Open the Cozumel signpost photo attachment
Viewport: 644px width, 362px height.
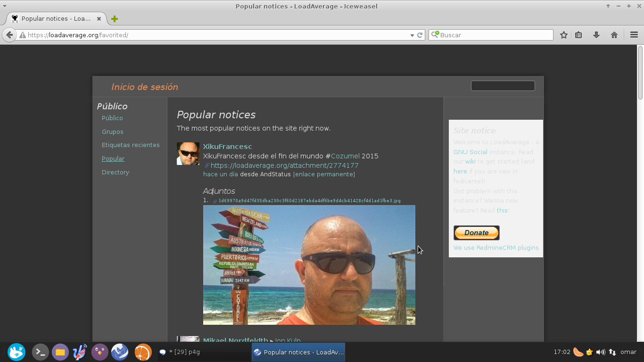click(309, 265)
